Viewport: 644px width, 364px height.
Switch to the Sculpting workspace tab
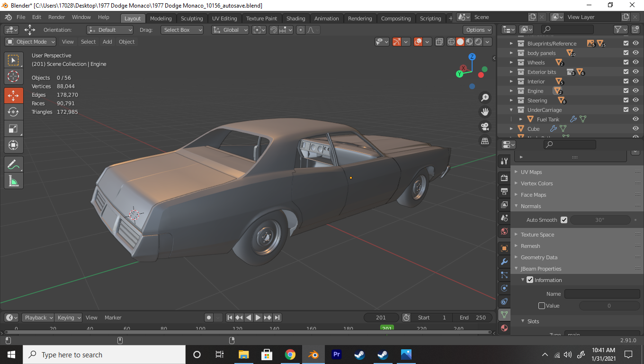point(192,18)
